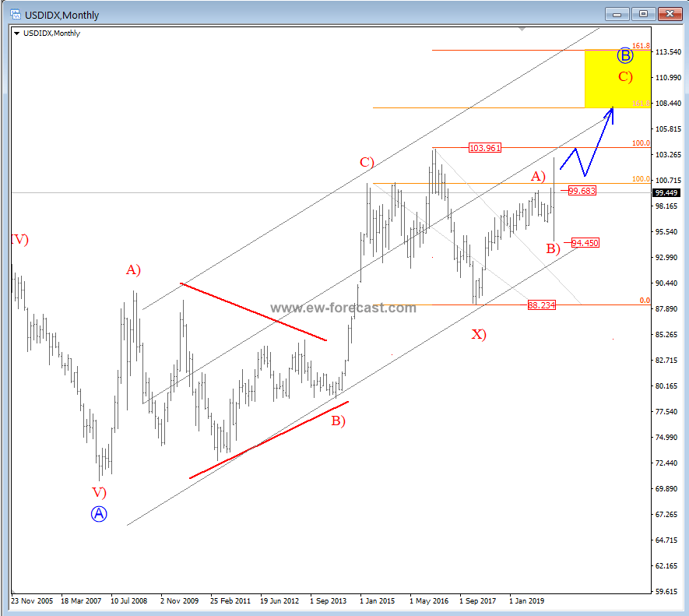Close the USDIDX,Monthly chart window
This screenshot has width=689, height=616.
click(670, 14)
